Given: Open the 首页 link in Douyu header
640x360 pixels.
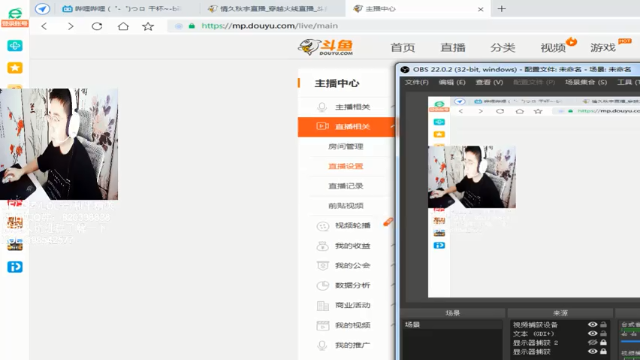Looking at the screenshot, I should [402, 48].
